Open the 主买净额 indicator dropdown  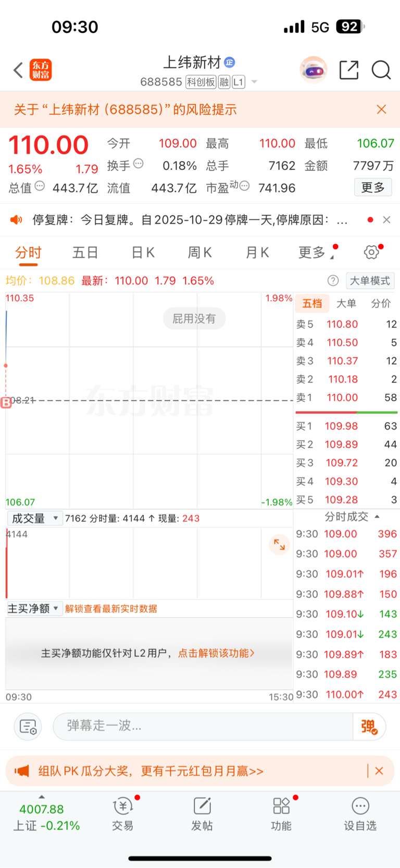pyautogui.click(x=34, y=608)
